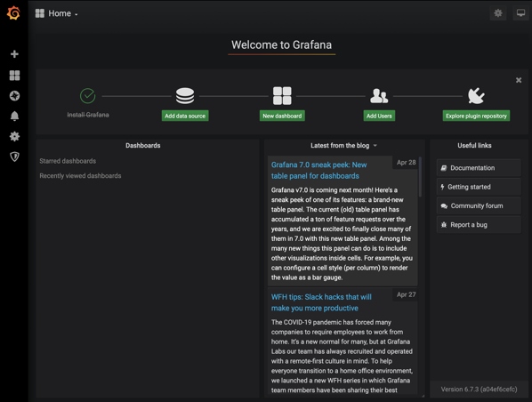This screenshot has width=532, height=402.
Task: Click the Grafana logo in the sidebar
Action: point(13,13)
